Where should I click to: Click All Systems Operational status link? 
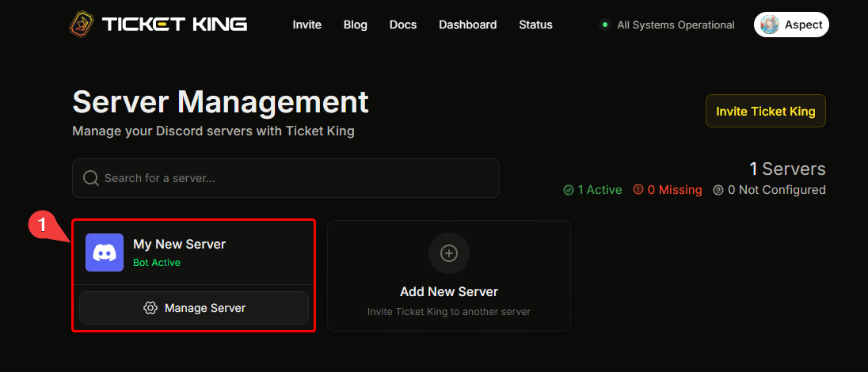click(x=676, y=25)
